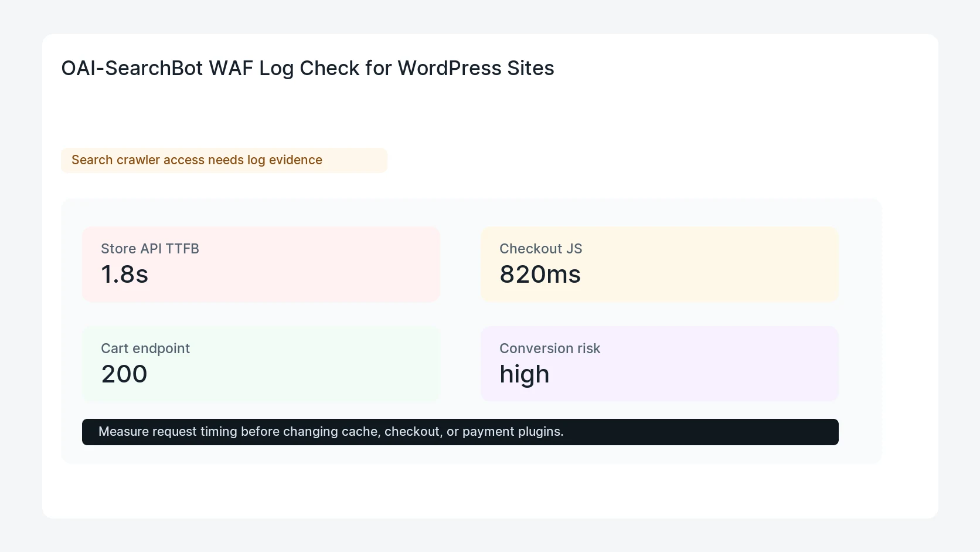This screenshot has width=980, height=552.
Task: Select the 'Store API TTFB' label
Action: pyautogui.click(x=150, y=249)
